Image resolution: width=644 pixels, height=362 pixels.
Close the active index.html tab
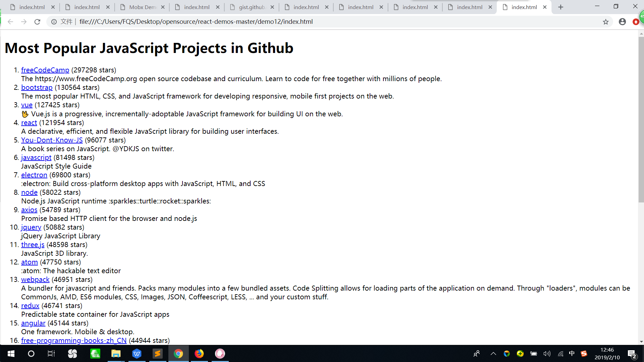(x=545, y=7)
